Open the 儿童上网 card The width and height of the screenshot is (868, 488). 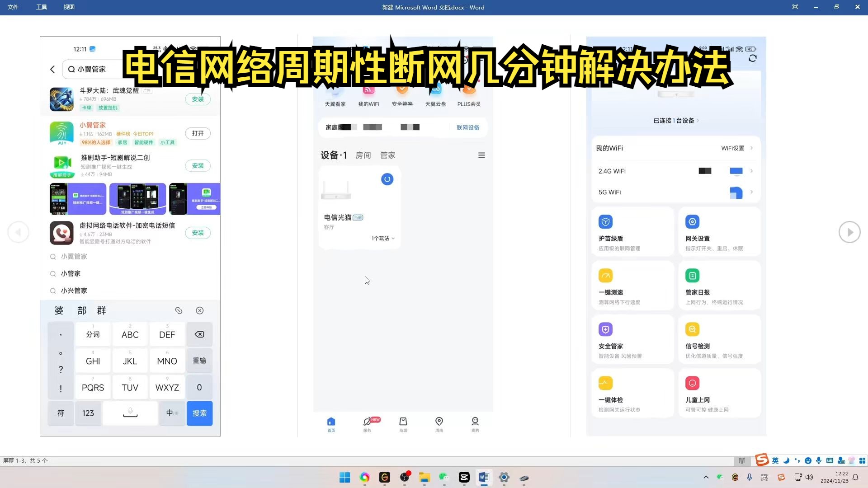pos(719,393)
